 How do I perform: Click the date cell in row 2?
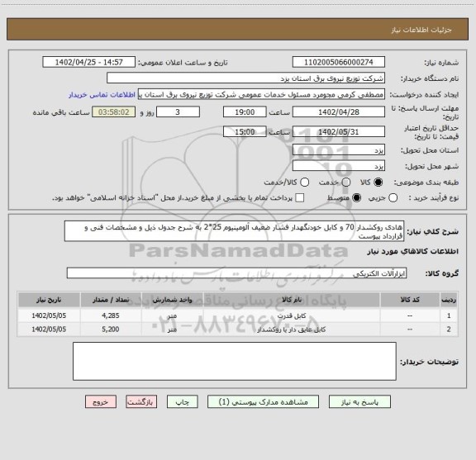(x=49, y=330)
